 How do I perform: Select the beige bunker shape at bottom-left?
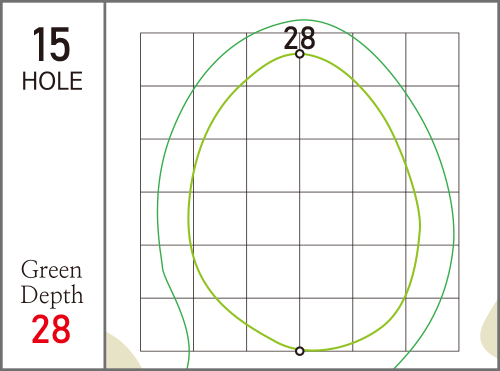coord(122,353)
